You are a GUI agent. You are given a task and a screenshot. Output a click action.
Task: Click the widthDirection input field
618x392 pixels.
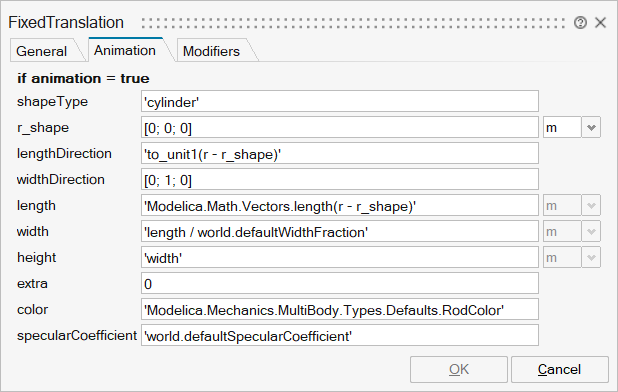tap(340, 180)
